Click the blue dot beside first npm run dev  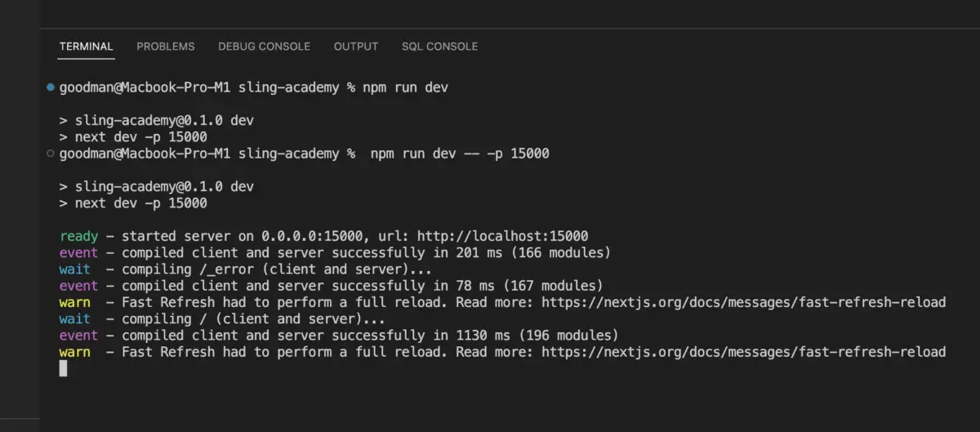click(x=51, y=87)
